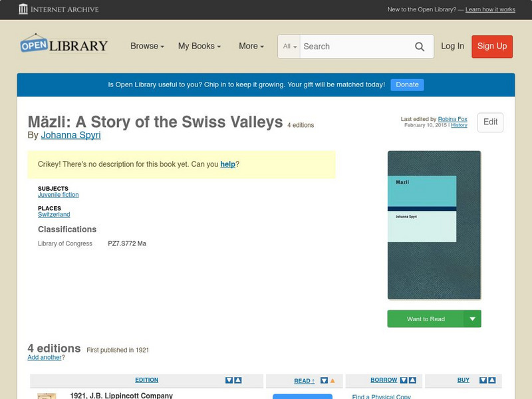Click the Juvenile fiction subject link
The width and height of the screenshot is (532, 399).
tap(59, 195)
